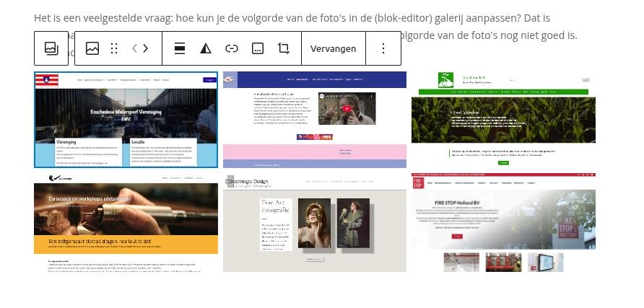Click the Image block type icon
This screenshot has height=308, width=644.
(x=92, y=48)
